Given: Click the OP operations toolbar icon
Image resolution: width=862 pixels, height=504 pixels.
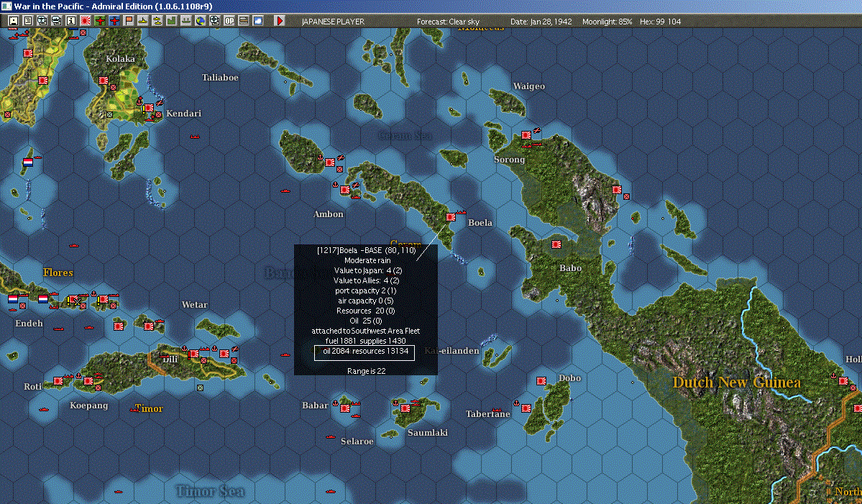Looking at the screenshot, I should 229,21.
